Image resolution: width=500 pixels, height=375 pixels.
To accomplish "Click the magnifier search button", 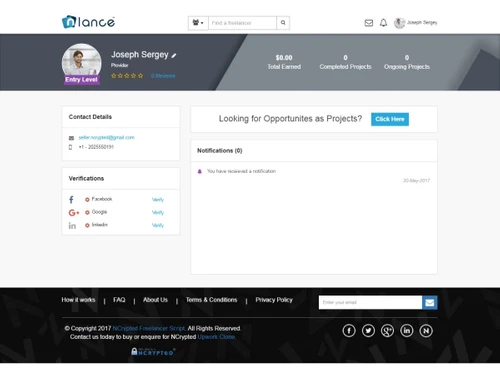I will [283, 23].
